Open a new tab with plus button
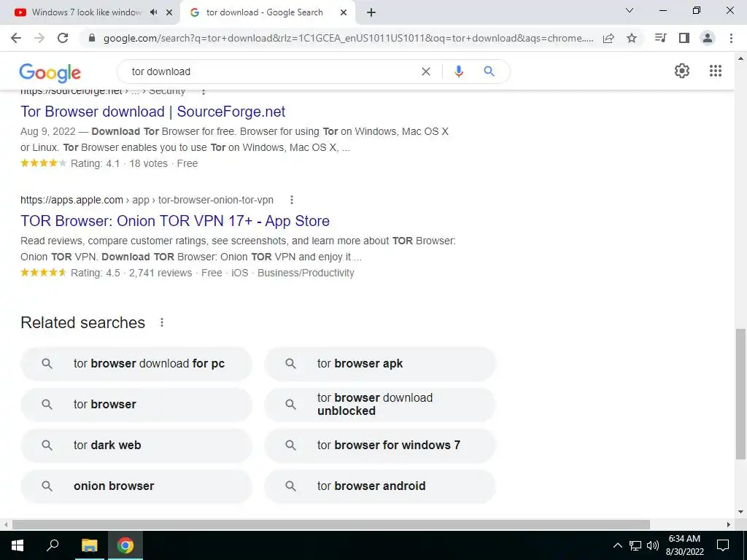Viewport: 747px width, 560px height. (371, 12)
